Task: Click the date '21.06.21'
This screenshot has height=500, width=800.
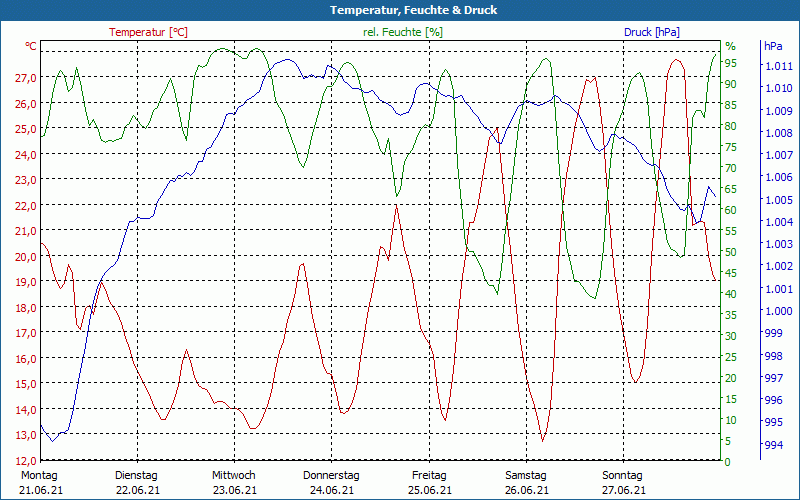Action: 41,490
